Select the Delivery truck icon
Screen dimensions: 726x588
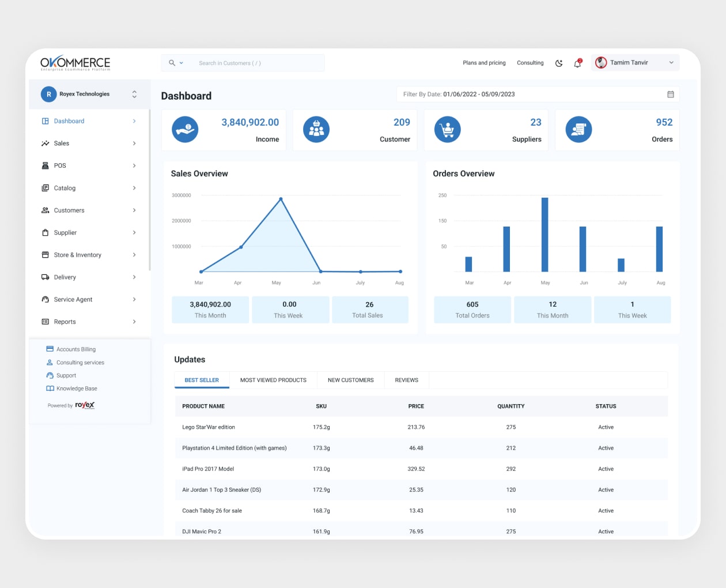tap(46, 277)
